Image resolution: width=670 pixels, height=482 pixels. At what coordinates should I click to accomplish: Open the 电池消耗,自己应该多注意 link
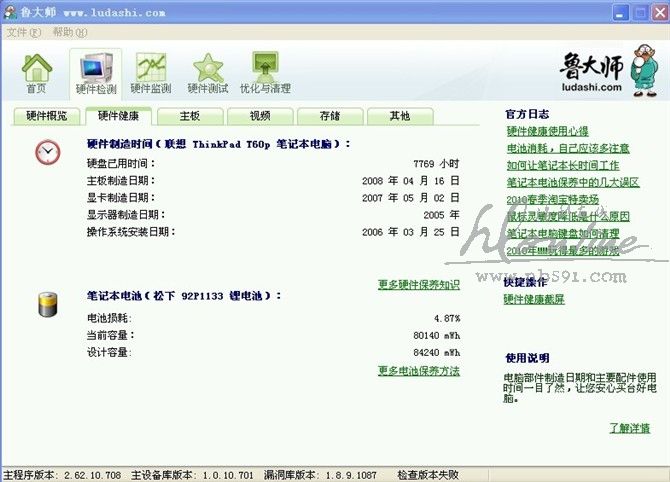(x=568, y=148)
